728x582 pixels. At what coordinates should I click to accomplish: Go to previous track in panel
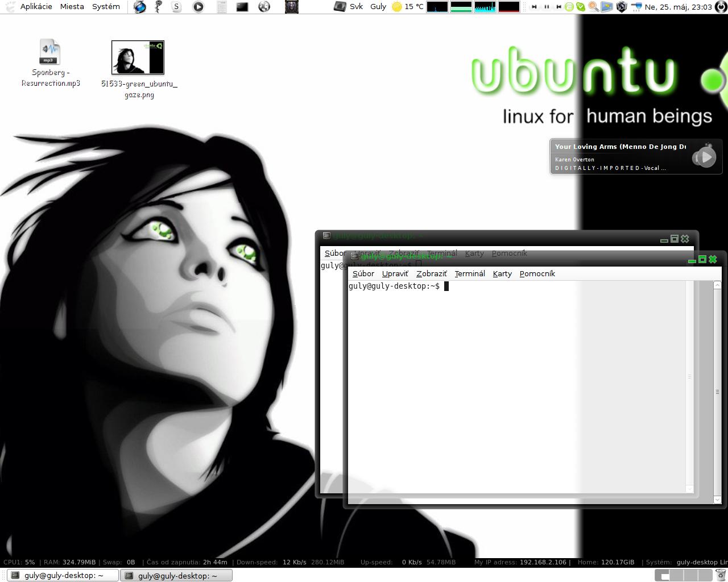coord(559,7)
